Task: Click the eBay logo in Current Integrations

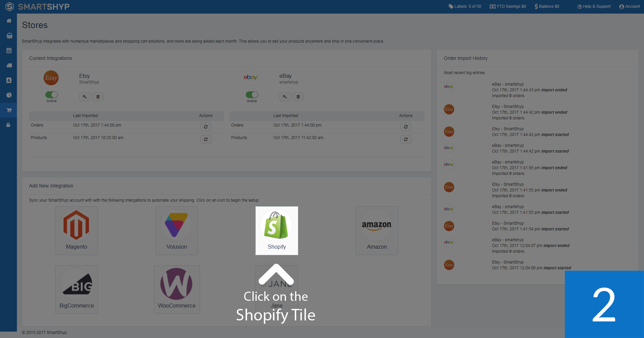Action: coord(251,78)
